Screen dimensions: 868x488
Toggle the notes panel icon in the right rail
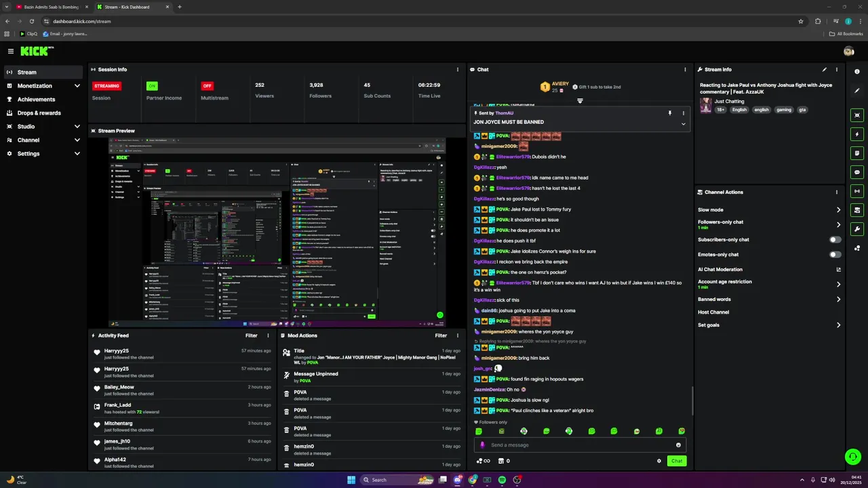pyautogui.click(x=857, y=153)
